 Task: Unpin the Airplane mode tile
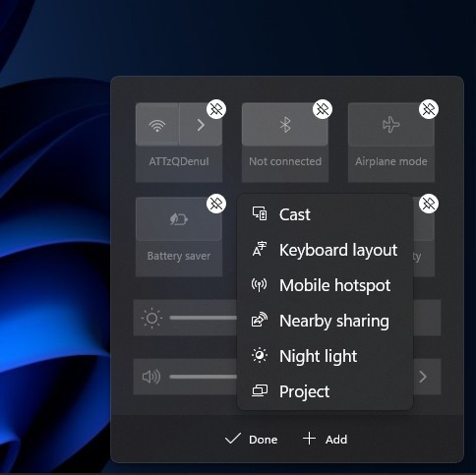coord(429,109)
